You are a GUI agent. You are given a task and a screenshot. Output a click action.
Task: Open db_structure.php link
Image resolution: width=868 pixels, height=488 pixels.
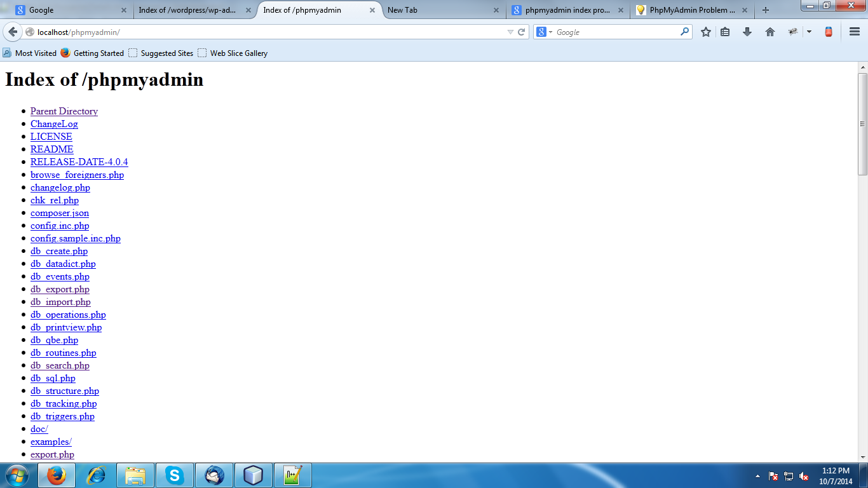point(65,391)
